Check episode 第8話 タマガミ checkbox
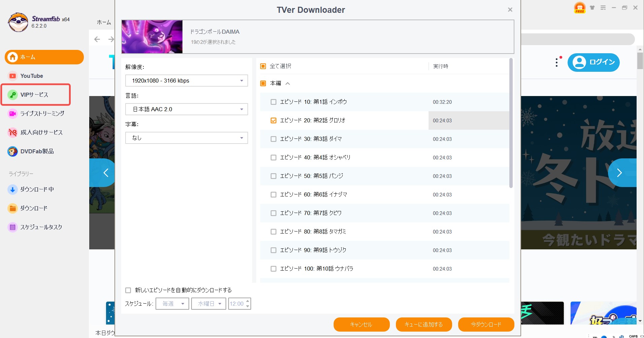The image size is (644, 338). pos(273,232)
